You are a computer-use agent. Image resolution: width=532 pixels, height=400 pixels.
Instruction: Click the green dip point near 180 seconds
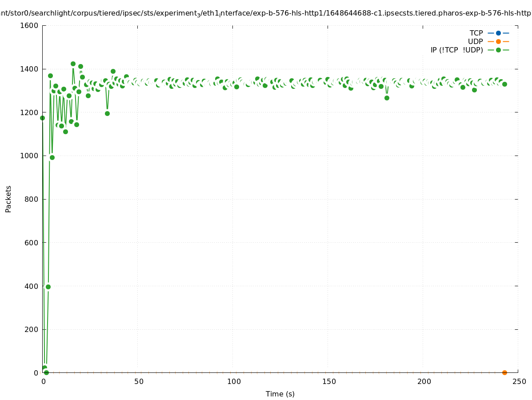click(x=387, y=98)
